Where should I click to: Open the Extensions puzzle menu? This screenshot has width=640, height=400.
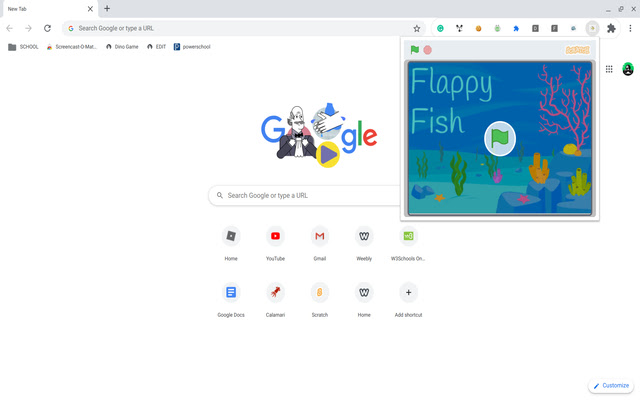point(611,29)
